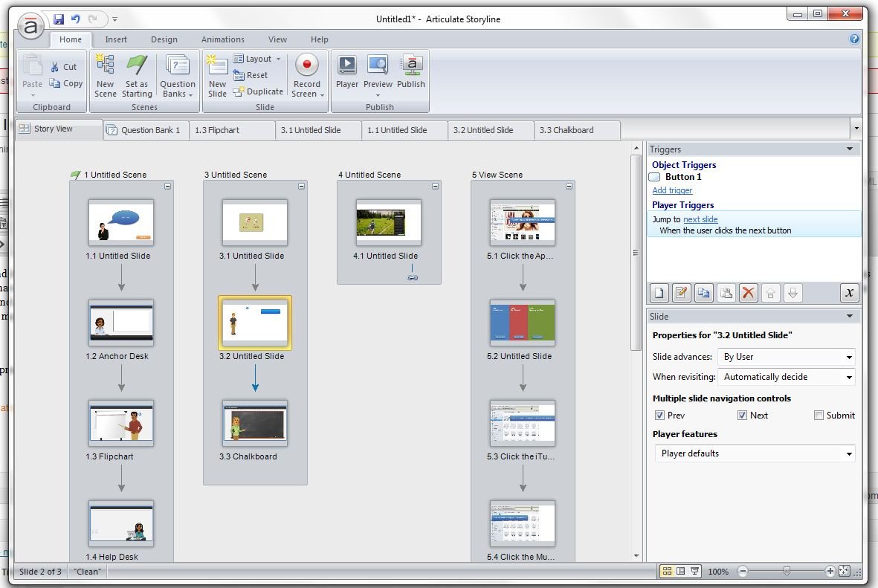
Task: Delete the selected trigger with red X
Action: click(x=748, y=293)
